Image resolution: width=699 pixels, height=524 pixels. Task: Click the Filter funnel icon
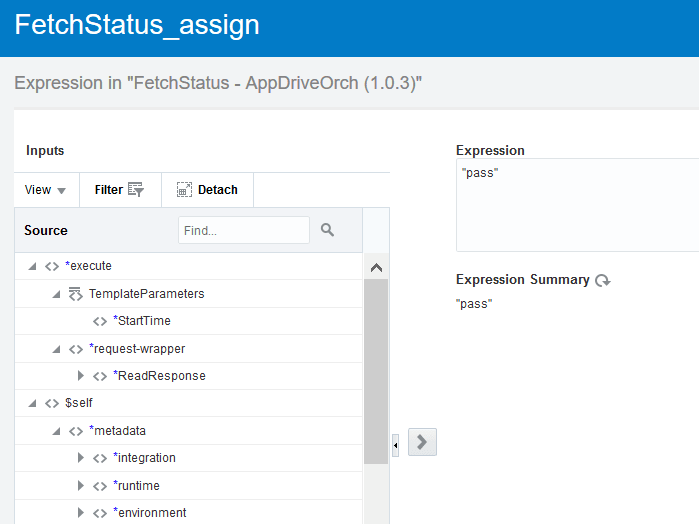(x=136, y=190)
